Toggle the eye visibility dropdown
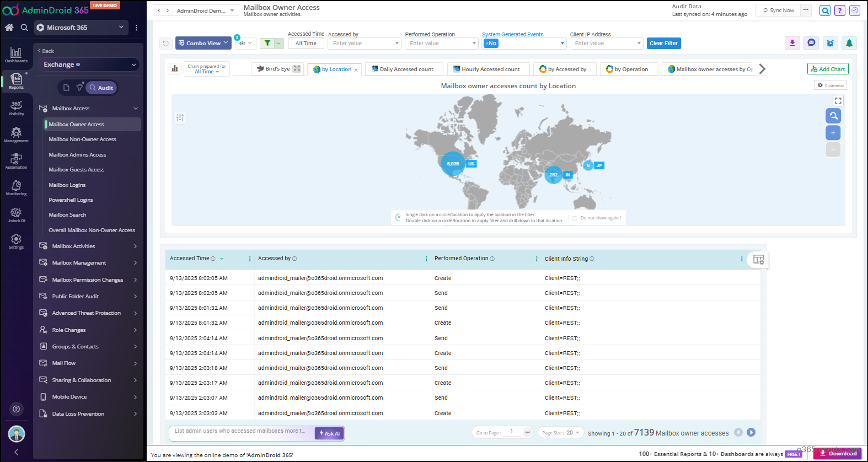The image size is (868, 462). pyautogui.click(x=245, y=43)
